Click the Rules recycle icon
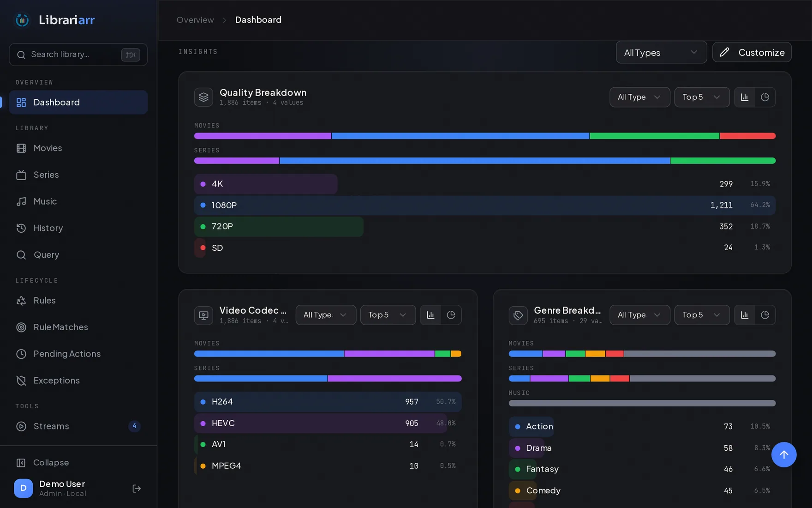Image resolution: width=812 pixels, height=508 pixels. pos(21,301)
